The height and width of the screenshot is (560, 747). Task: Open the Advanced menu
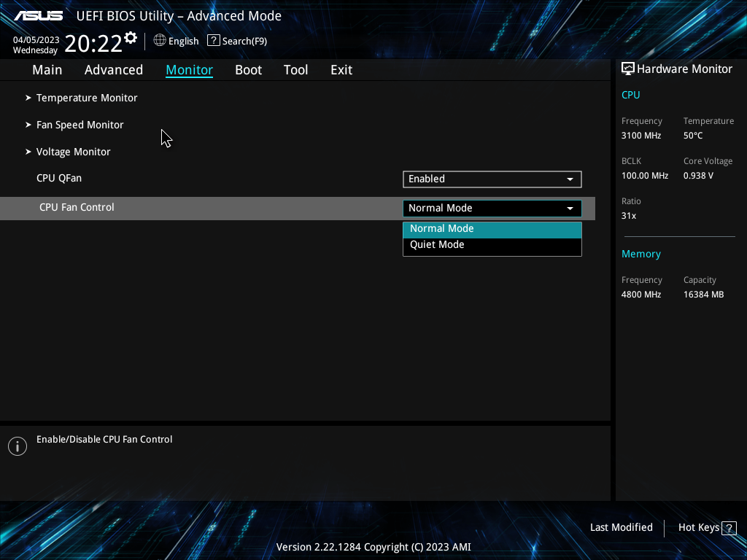click(114, 69)
